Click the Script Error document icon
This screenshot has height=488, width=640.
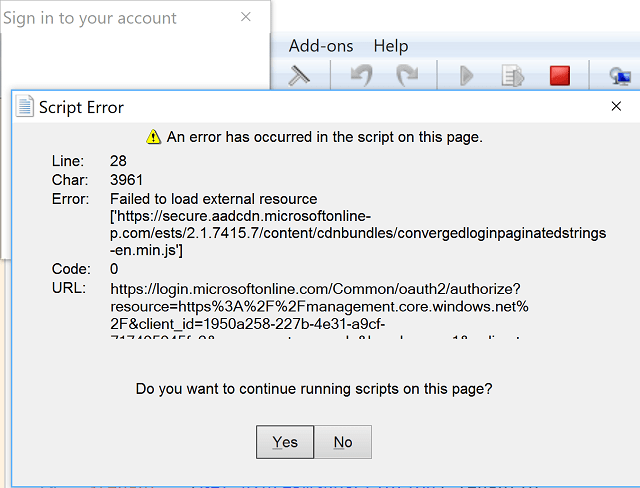(x=24, y=106)
